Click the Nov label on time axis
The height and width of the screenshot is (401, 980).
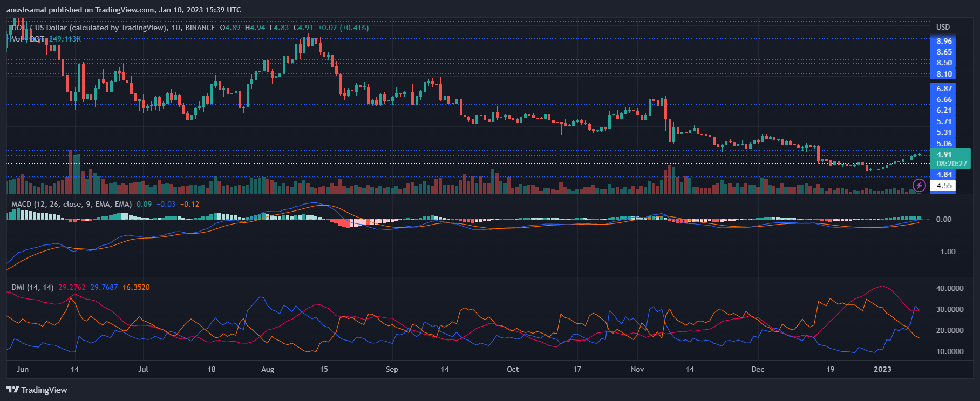click(637, 369)
